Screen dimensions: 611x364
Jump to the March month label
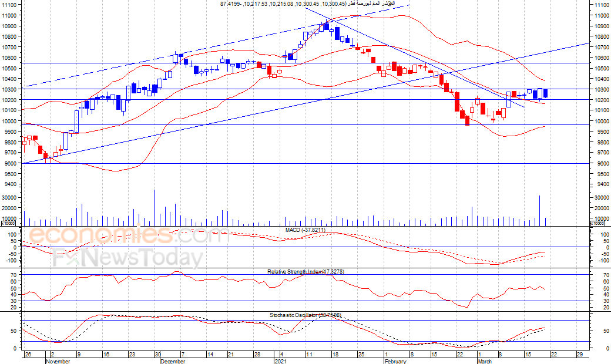[485, 361]
